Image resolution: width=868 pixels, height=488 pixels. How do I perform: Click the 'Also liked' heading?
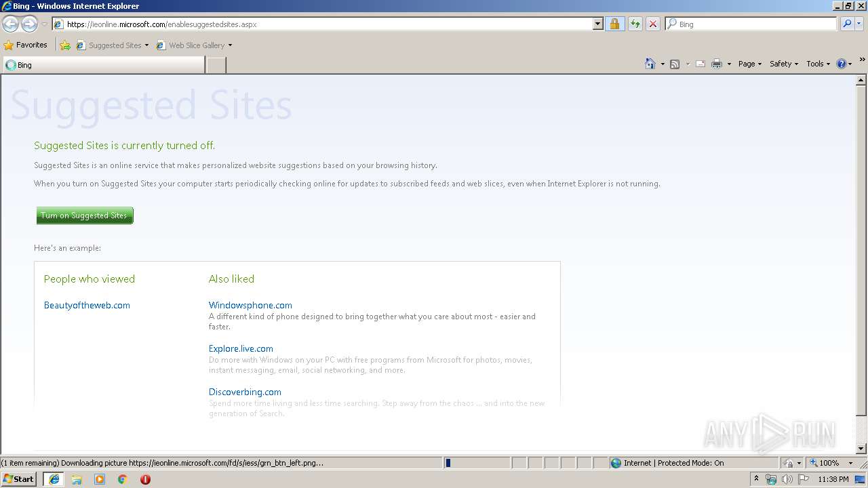pyautogui.click(x=231, y=279)
